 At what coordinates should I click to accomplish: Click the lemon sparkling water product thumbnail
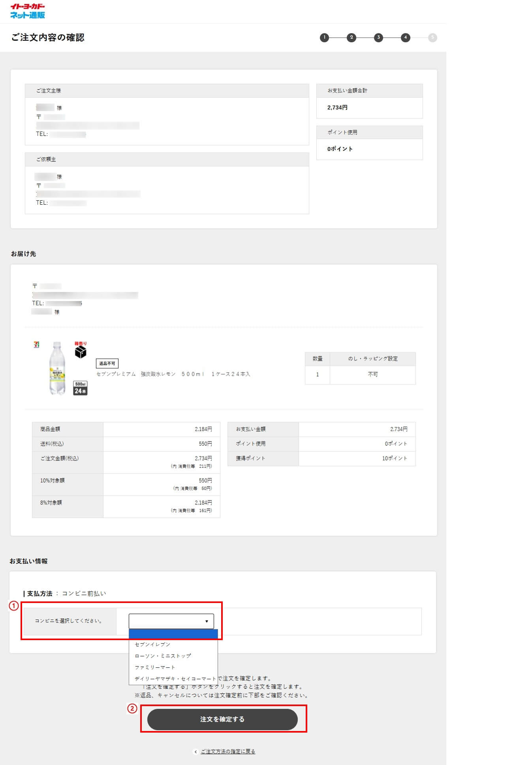point(57,368)
